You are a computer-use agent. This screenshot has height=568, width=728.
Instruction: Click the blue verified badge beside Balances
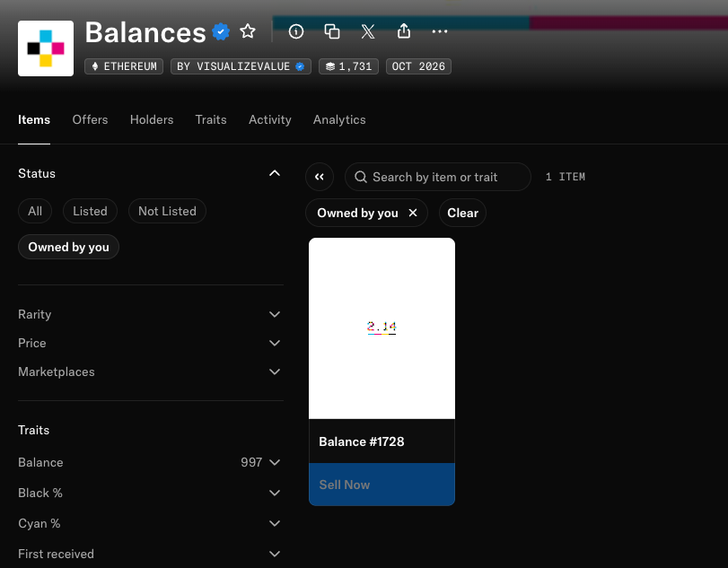coord(221,32)
